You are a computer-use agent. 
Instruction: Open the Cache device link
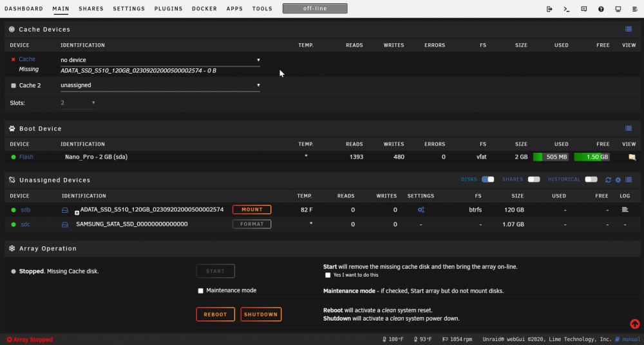pos(27,59)
